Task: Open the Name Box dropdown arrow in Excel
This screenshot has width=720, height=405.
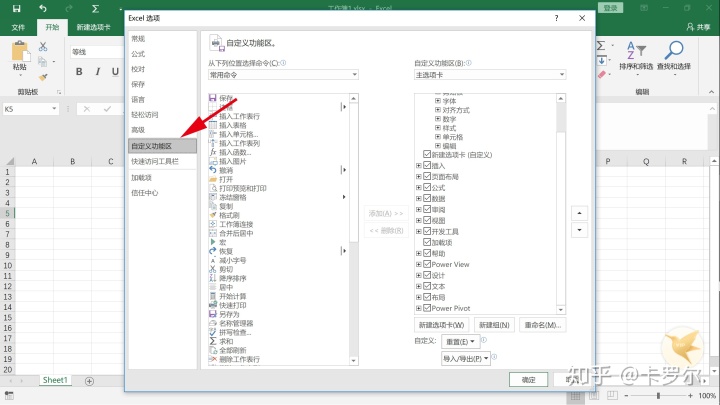Action: (54, 109)
